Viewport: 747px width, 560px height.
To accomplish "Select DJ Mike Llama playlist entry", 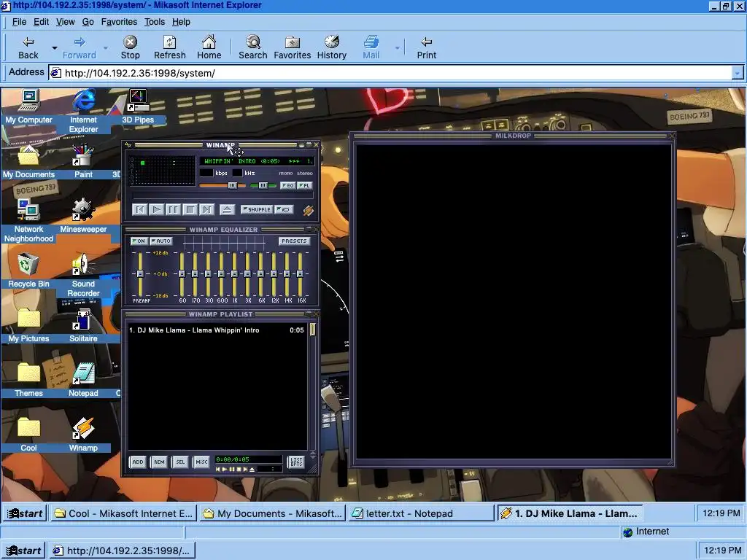I will pyautogui.click(x=216, y=330).
